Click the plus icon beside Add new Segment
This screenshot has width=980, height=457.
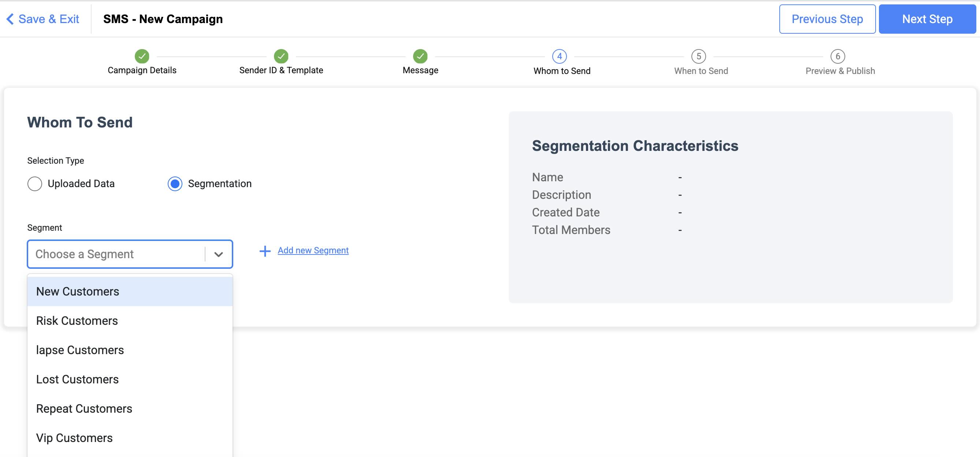coord(265,251)
